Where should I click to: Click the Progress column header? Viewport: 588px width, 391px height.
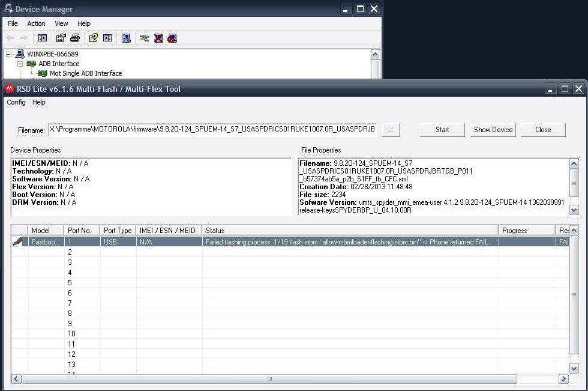click(527, 231)
